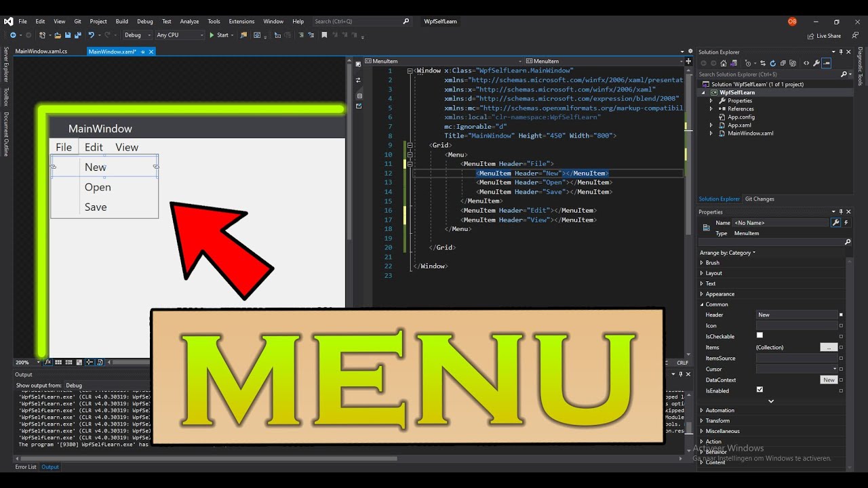The width and height of the screenshot is (868, 488).
Task: Open the Build menu
Action: 122,21
